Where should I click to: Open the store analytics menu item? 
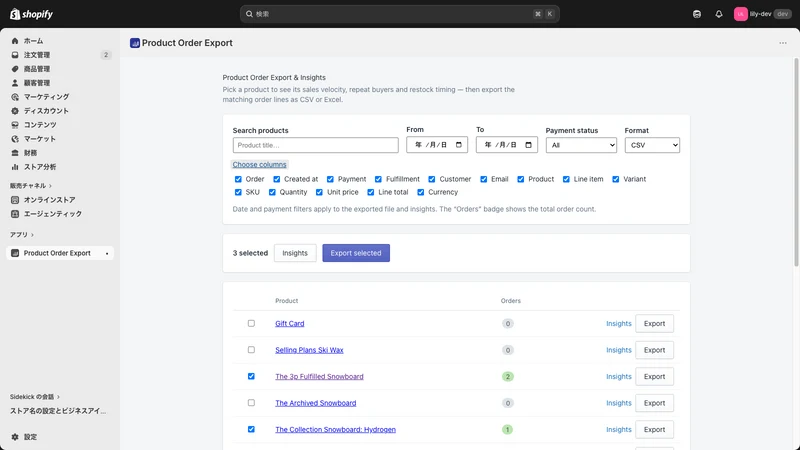click(x=60, y=167)
